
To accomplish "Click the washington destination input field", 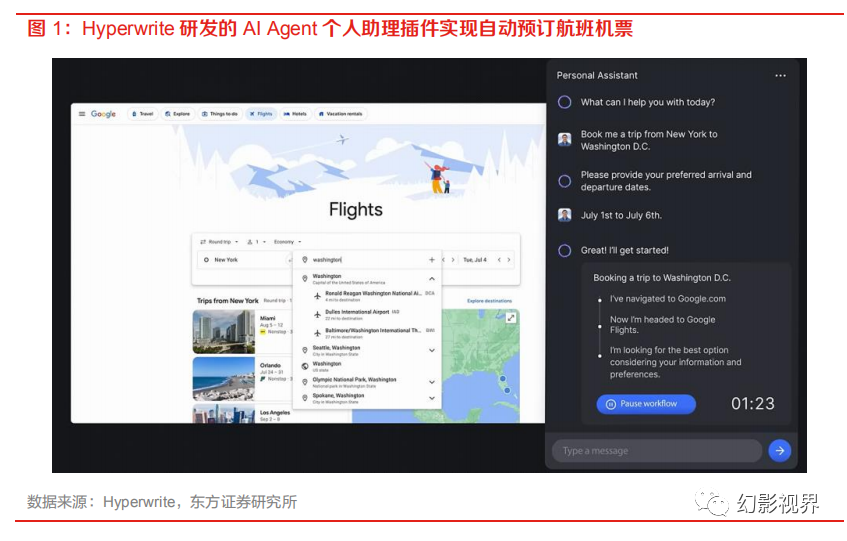I will tap(367, 260).
